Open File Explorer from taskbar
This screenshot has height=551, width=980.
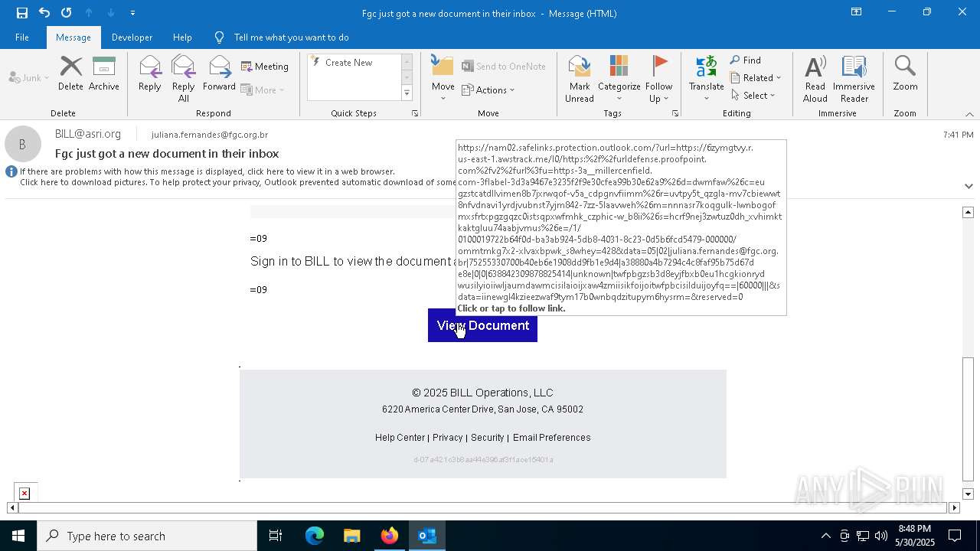352,536
